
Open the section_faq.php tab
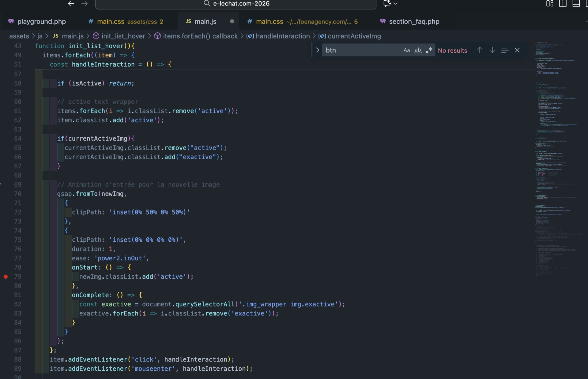tap(414, 21)
